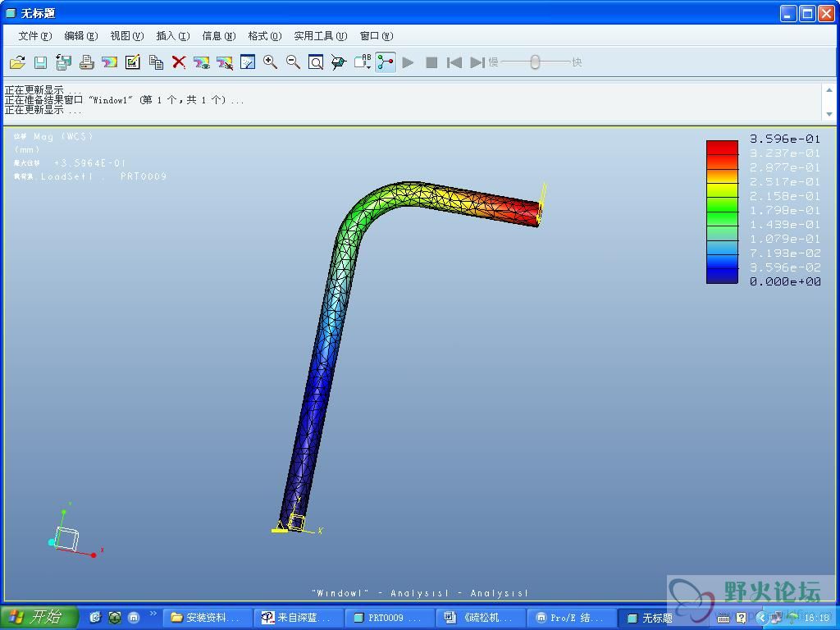Open the AB annotation dropdown icon

pos(363,62)
